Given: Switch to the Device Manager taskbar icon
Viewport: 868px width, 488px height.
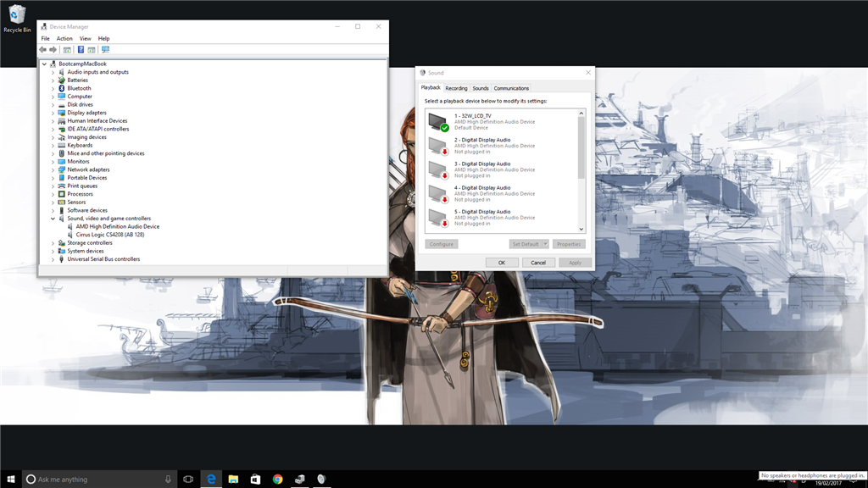Looking at the screenshot, I should [299, 480].
